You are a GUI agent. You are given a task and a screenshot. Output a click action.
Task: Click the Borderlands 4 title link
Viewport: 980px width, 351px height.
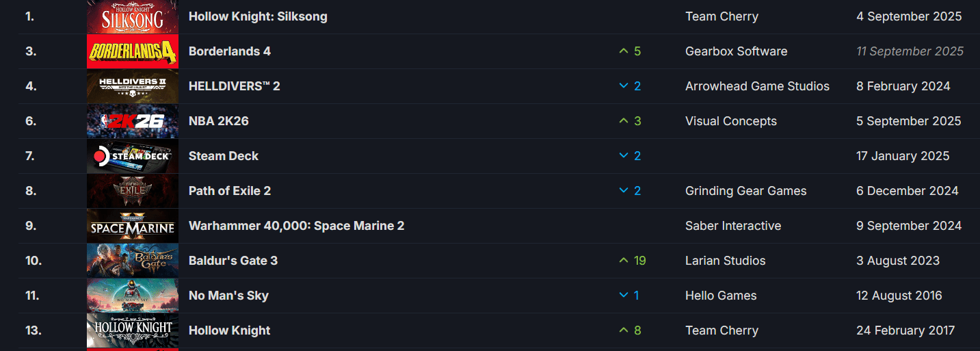point(230,51)
